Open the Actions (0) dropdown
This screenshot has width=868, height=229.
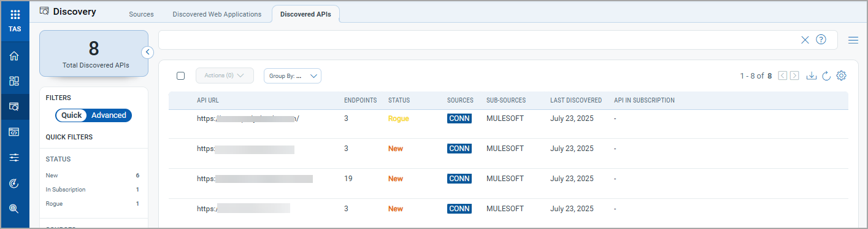click(225, 76)
